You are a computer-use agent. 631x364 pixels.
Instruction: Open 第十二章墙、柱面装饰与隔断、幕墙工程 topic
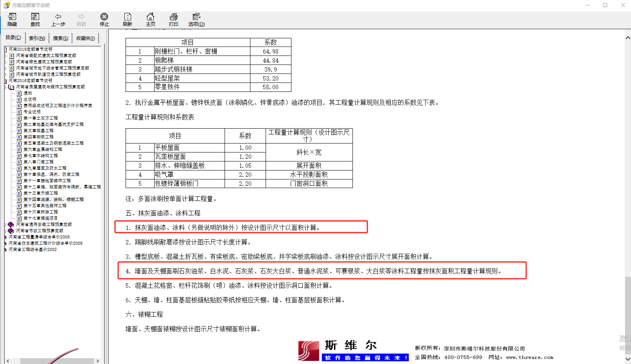(62, 187)
